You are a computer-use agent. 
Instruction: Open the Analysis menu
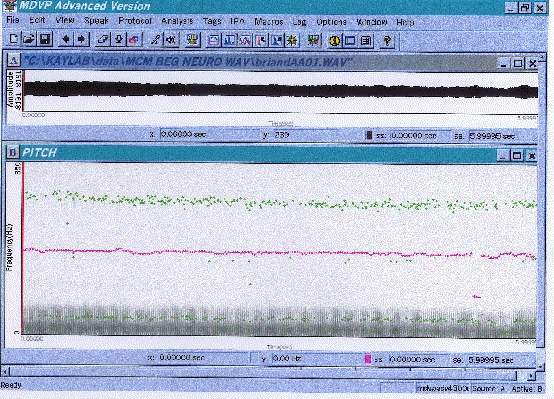pyautogui.click(x=177, y=21)
